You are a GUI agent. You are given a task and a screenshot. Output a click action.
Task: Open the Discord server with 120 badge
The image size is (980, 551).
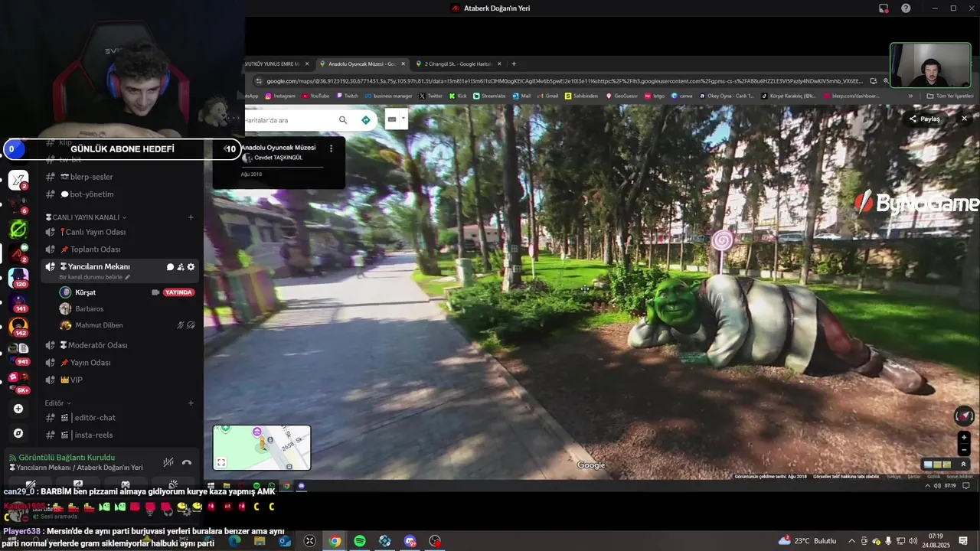18,278
